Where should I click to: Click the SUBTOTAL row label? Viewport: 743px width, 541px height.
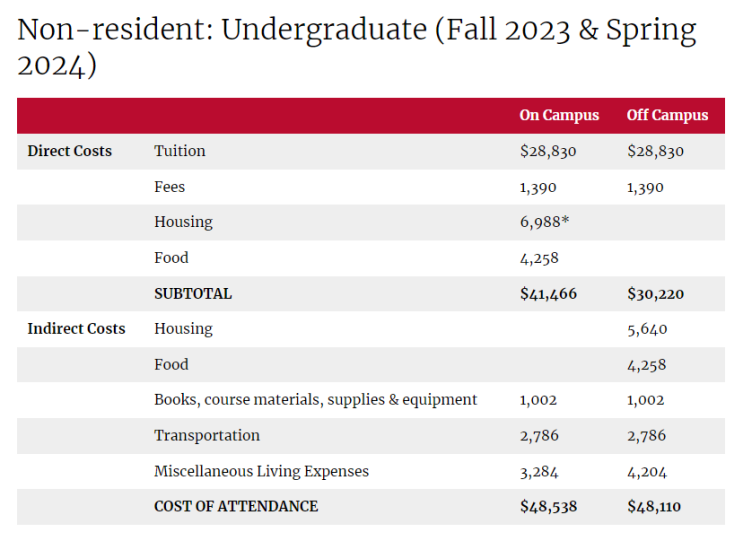[x=193, y=294]
